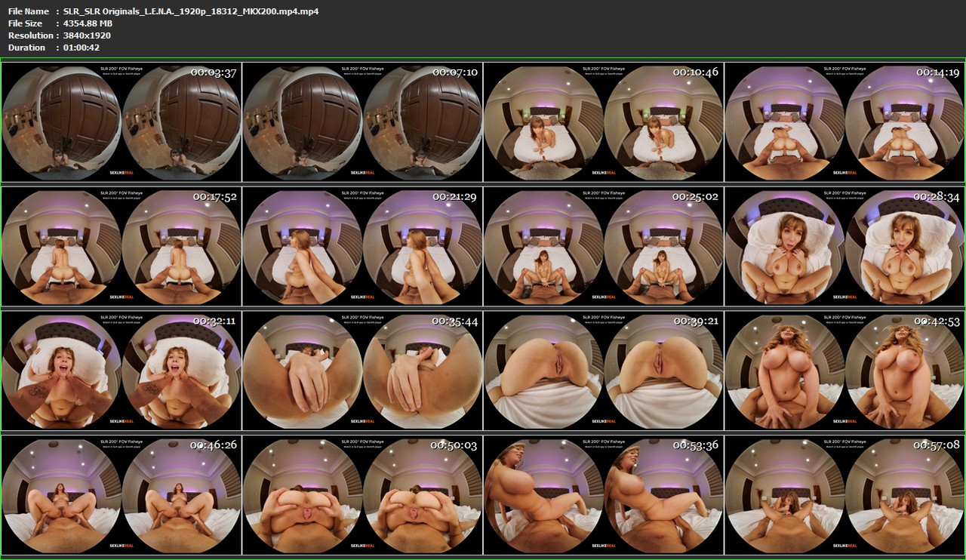Pick the frame stamped 00:32:11
This screenshot has width=966, height=560.
122,371
